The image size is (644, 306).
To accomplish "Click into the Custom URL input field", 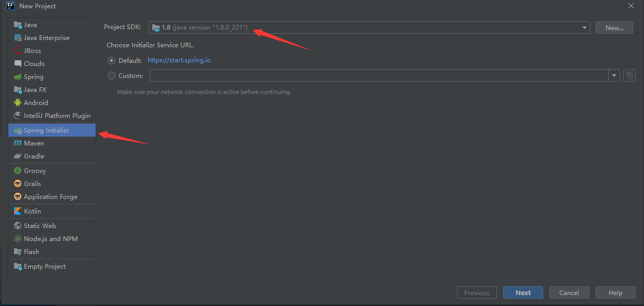I will point(379,75).
